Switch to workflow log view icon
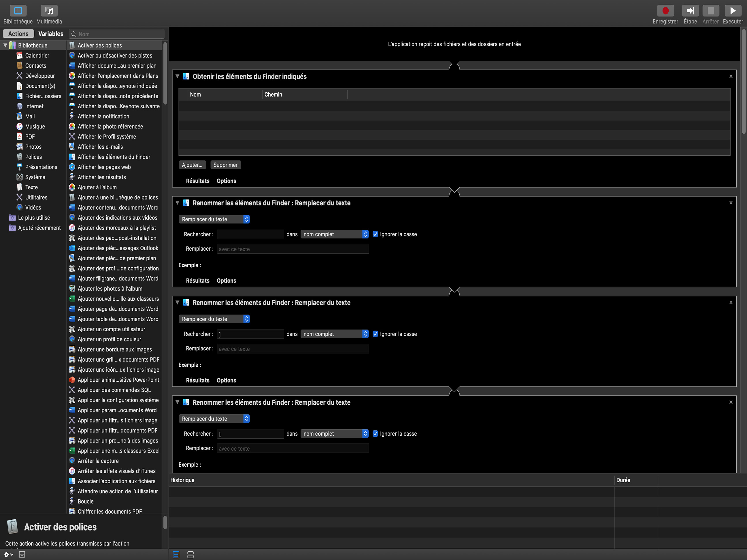747x560 pixels. [x=176, y=555]
